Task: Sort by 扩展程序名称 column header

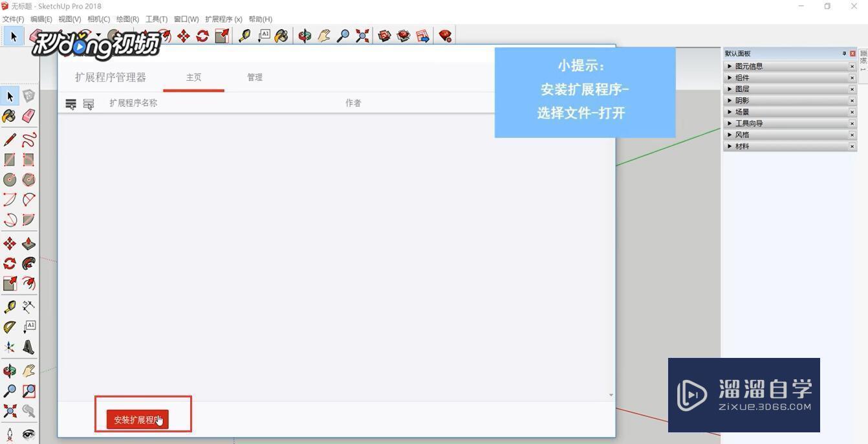Action: coord(133,103)
